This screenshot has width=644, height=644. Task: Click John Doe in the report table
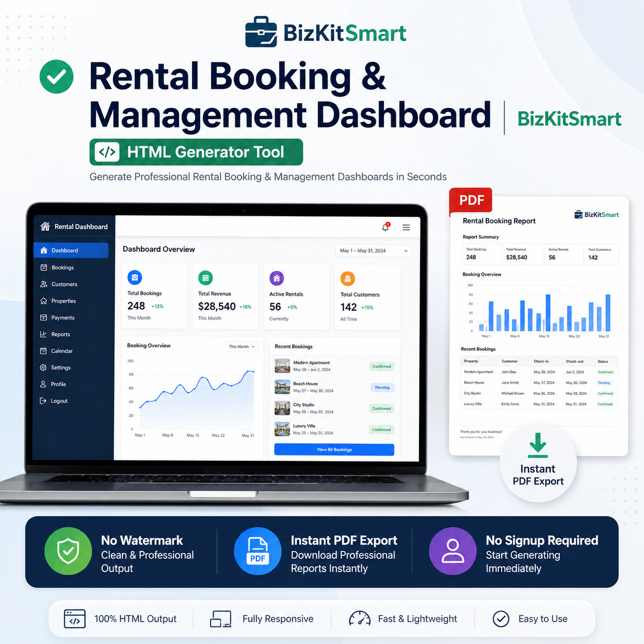pos(509,372)
